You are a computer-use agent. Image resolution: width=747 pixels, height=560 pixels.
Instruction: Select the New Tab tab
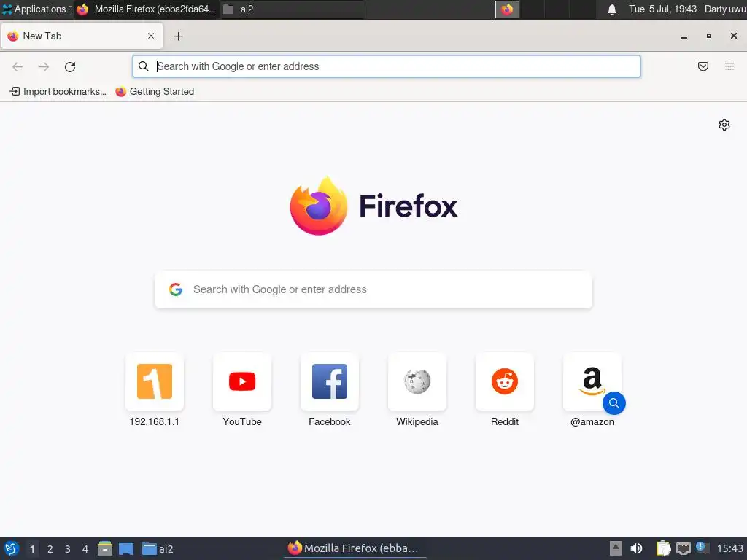coord(82,36)
